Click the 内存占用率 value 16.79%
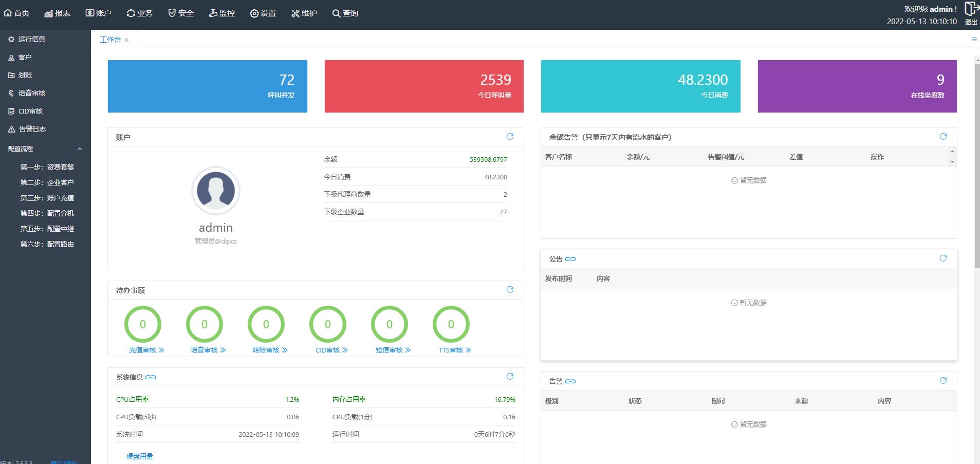The height and width of the screenshot is (464, 980). coord(505,399)
